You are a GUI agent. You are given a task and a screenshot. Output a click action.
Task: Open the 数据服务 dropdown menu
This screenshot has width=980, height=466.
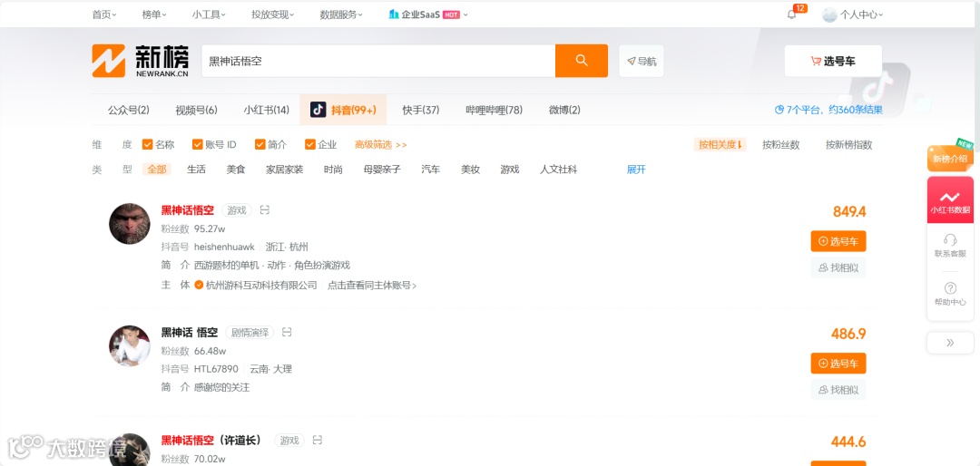(340, 15)
